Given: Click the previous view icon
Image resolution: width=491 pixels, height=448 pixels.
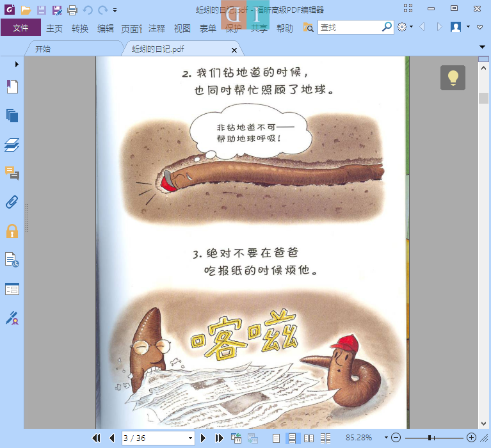Looking at the screenshot, I should point(236,438).
